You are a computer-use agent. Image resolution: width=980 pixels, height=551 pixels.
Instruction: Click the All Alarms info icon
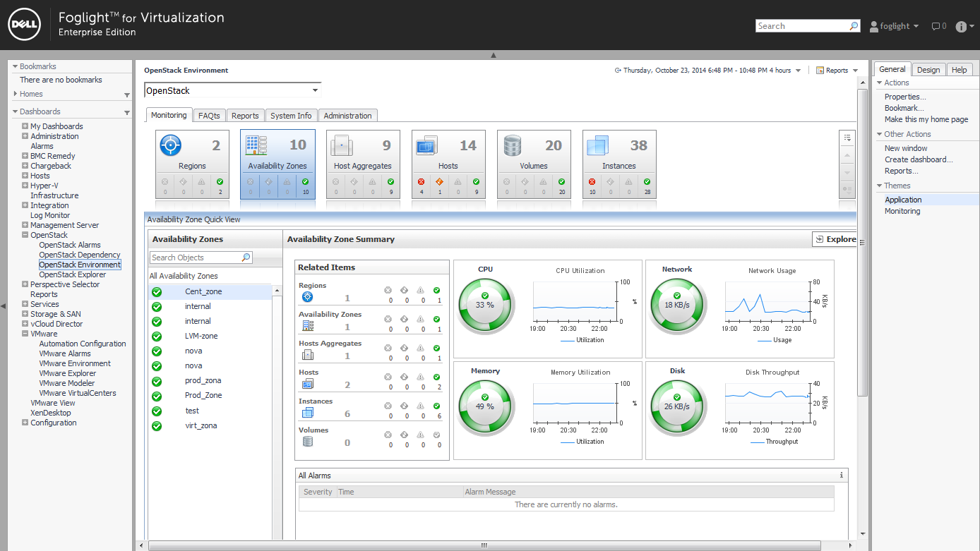click(841, 476)
